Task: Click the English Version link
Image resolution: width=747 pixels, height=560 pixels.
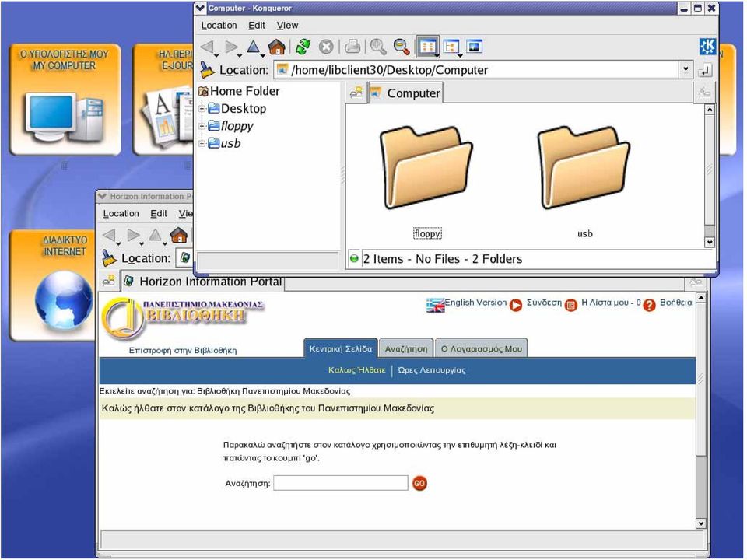Action: pyautogui.click(x=475, y=303)
